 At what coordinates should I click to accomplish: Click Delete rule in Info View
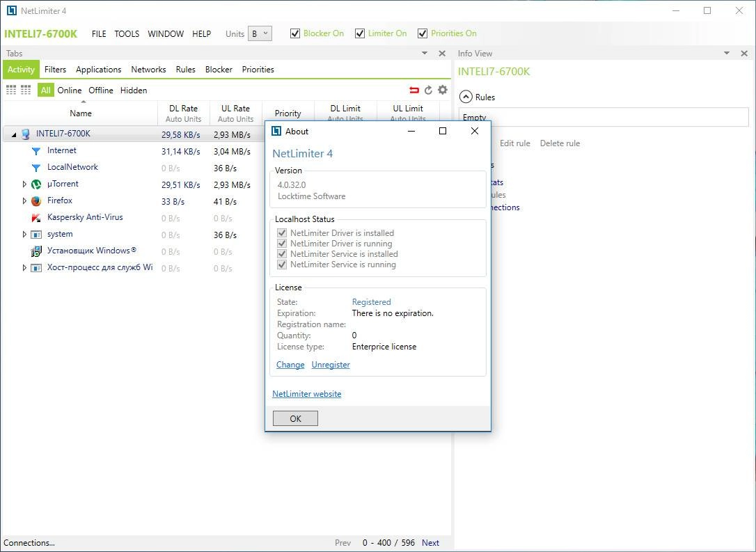point(560,143)
